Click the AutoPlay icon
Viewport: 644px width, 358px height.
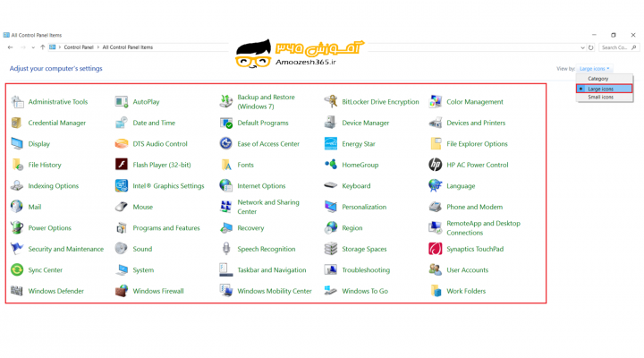pyautogui.click(x=122, y=101)
